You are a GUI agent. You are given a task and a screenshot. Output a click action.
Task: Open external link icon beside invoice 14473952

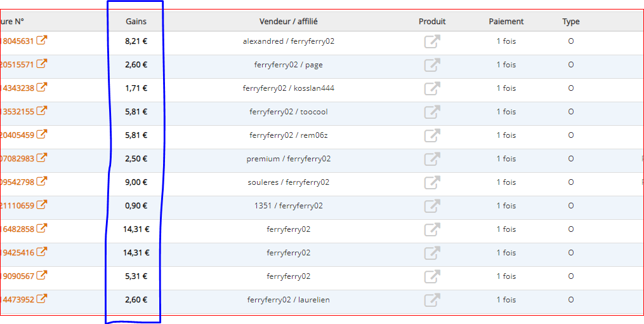click(41, 298)
